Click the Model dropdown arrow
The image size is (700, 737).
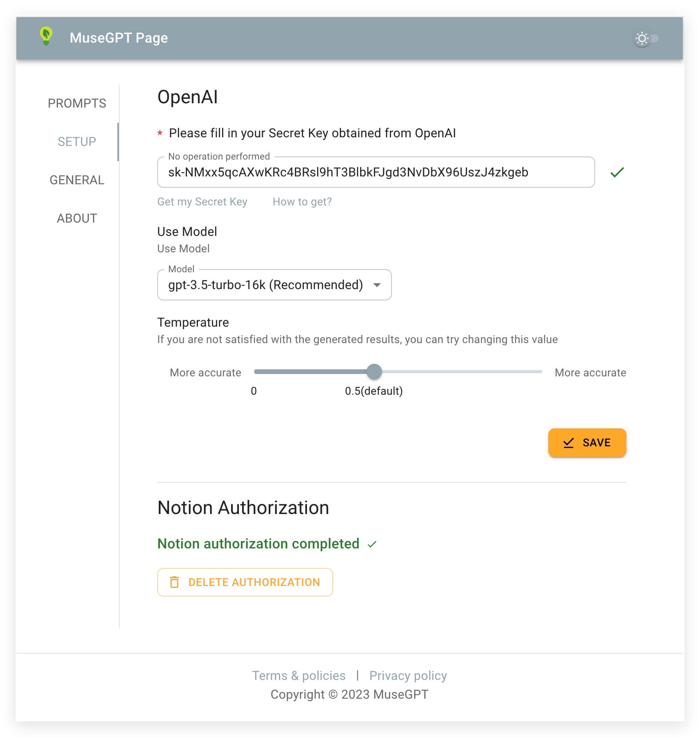[x=377, y=285]
